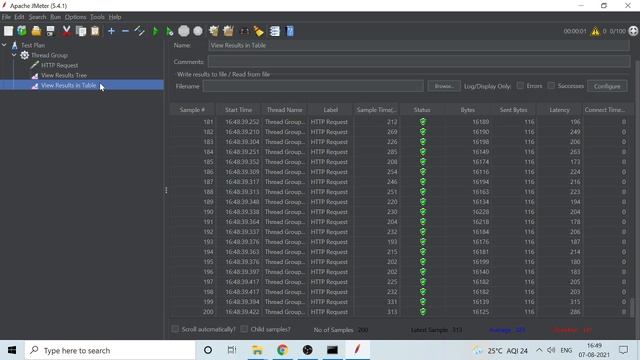Open the Help toolbar icon
The width and height of the screenshot is (640, 360).
[290, 31]
